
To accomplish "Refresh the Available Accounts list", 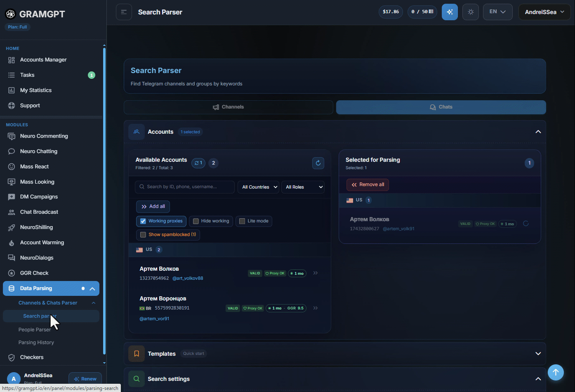I will pyautogui.click(x=318, y=163).
